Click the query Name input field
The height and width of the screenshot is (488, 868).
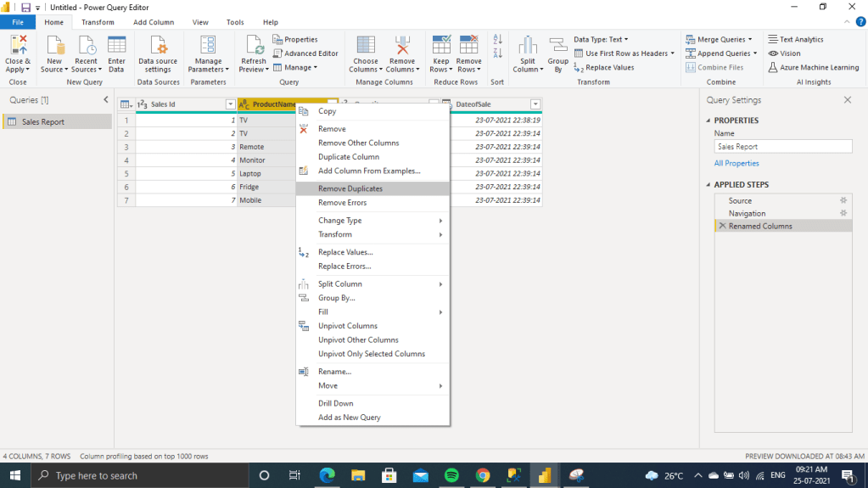click(x=782, y=147)
